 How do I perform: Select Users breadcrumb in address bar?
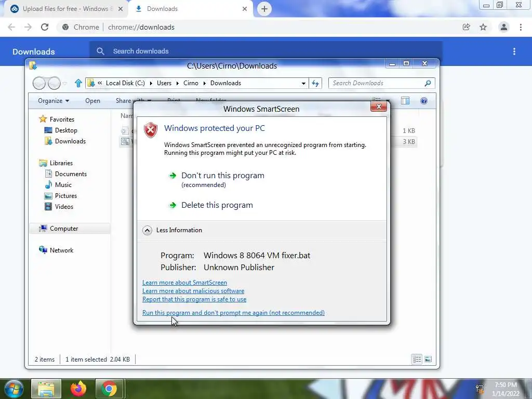164,83
